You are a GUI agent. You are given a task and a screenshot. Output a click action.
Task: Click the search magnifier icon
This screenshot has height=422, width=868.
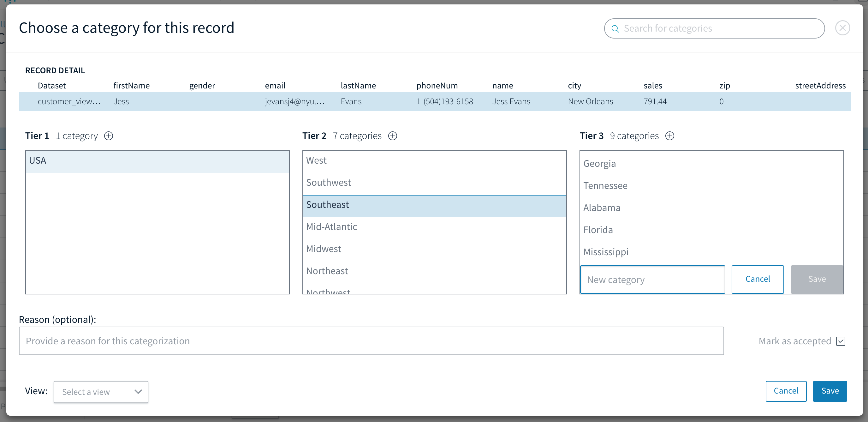(615, 29)
